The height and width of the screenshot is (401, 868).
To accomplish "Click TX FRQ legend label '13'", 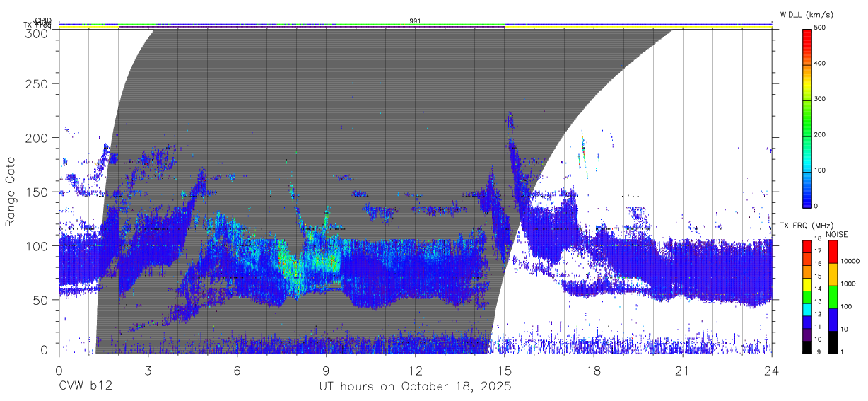I will click(x=818, y=301).
